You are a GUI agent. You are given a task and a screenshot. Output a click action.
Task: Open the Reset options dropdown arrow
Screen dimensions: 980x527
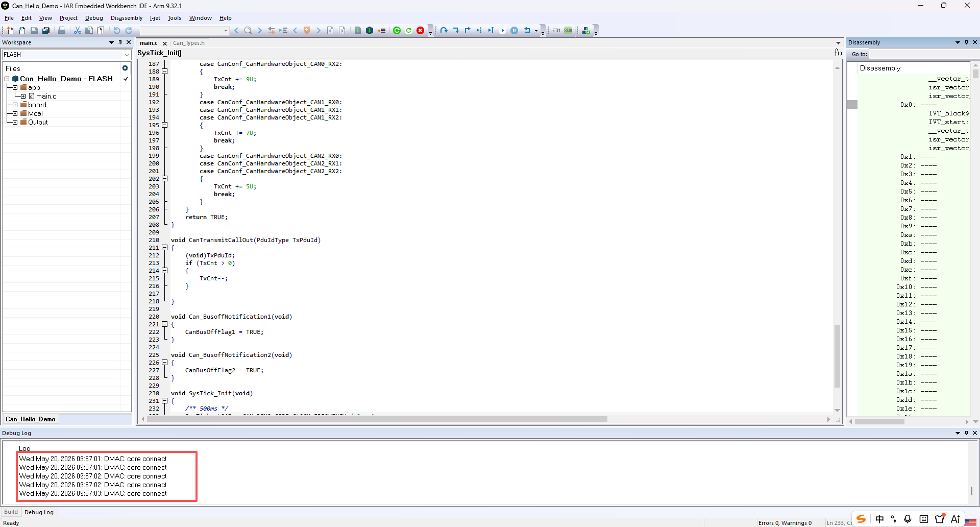click(x=536, y=31)
